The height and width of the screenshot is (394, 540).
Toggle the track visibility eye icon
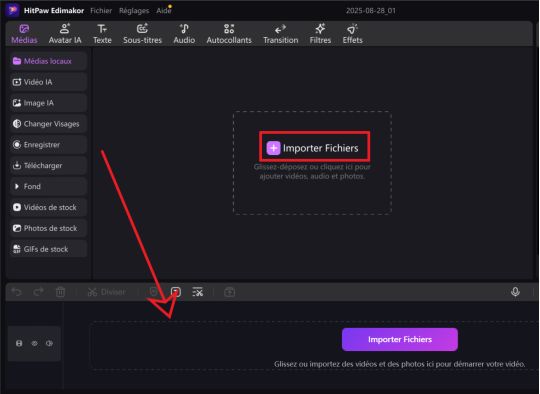pyautogui.click(x=34, y=343)
